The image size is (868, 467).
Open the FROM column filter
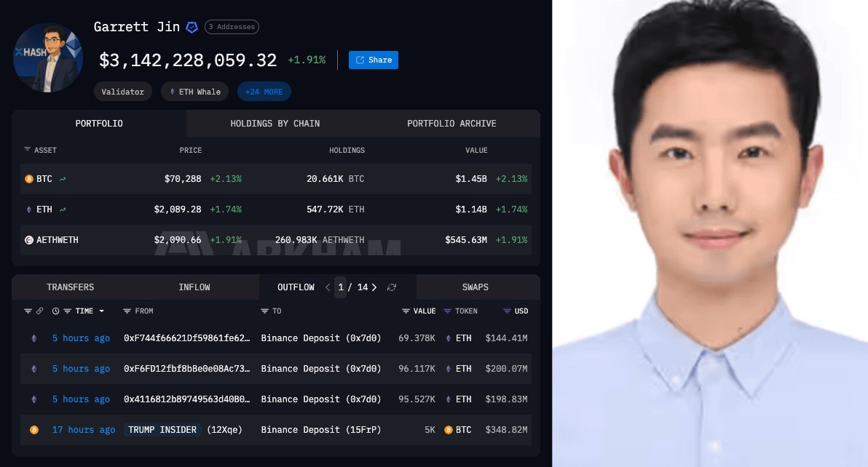pos(127,311)
